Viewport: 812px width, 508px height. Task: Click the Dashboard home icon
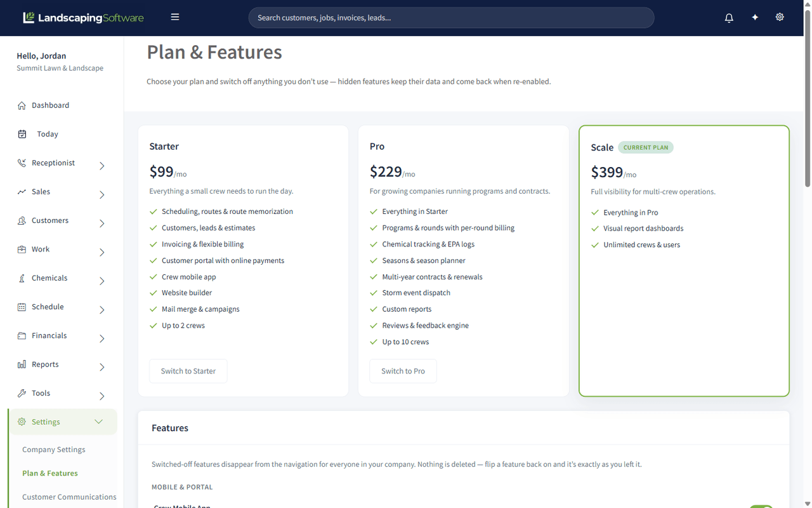click(x=22, y=105)
